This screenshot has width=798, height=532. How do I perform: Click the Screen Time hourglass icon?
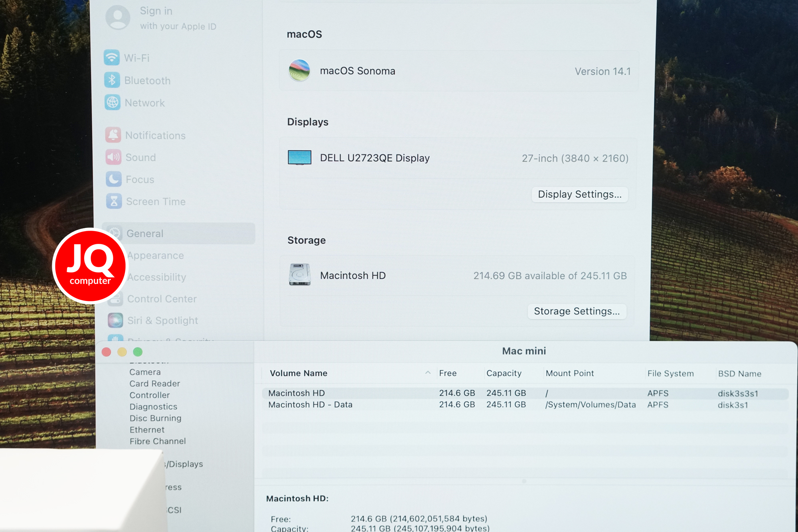point(114,201)
